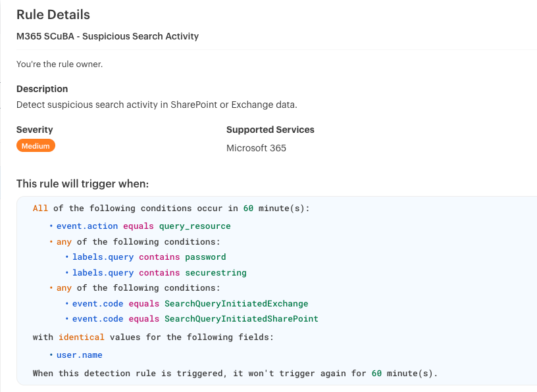The image size is (537, 392).
Task: Click labels.query in the securestring condition
Action: [x=103, y=273]
